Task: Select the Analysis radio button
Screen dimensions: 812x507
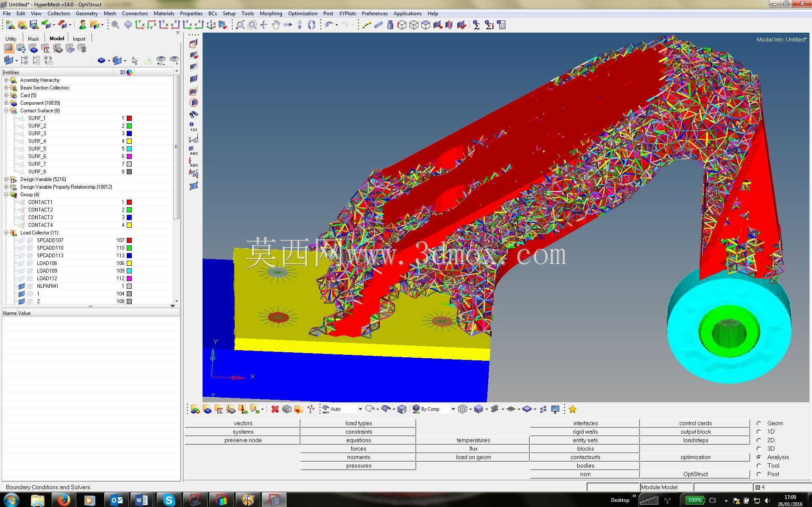Action: click(x=759, y=457)
